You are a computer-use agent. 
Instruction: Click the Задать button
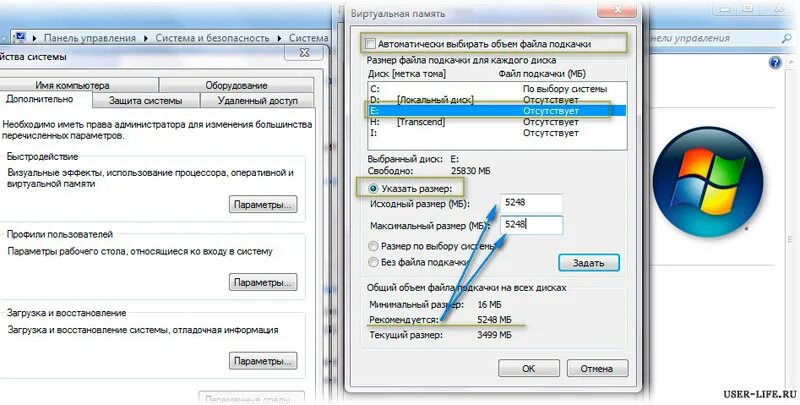click(x=589, y=263)
